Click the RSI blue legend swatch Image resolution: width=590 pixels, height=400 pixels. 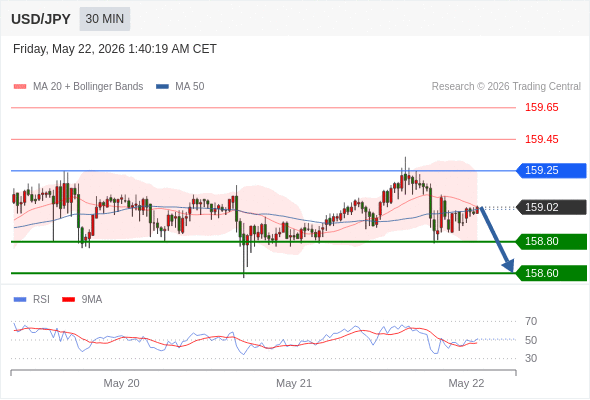20,300
